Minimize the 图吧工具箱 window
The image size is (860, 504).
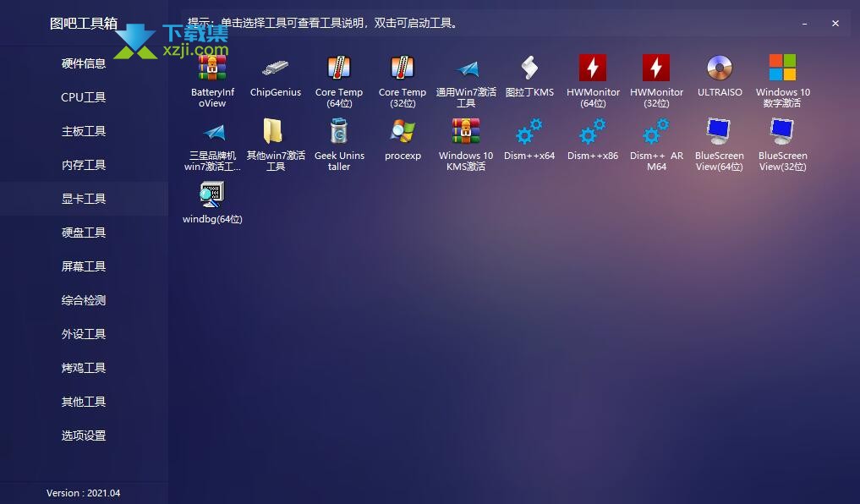pyautogui.click(x=804, y=24)
